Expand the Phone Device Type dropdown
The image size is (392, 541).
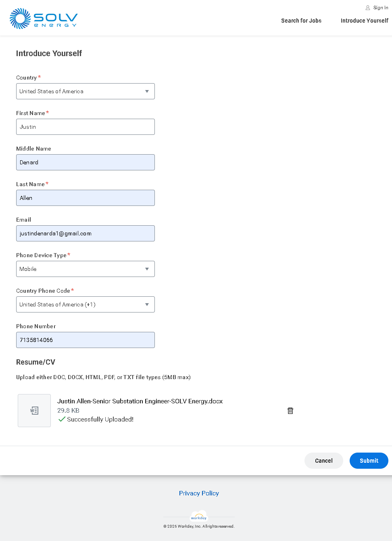pyautogui.click(x=85, y=269)
